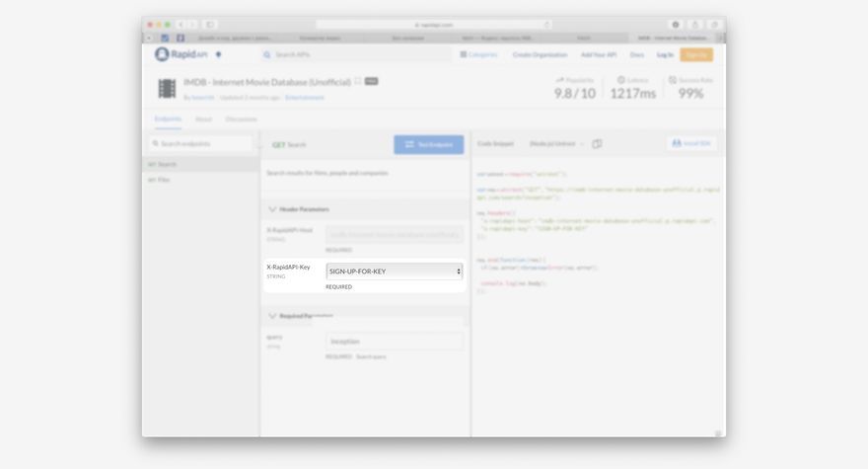
Task: Click the blue Test Endpoint button
Action: pyautogui.click(x=428, y=145)
